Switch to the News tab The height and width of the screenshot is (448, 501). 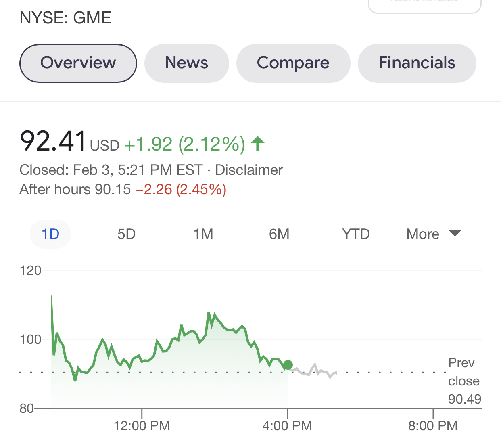[186, 63]
